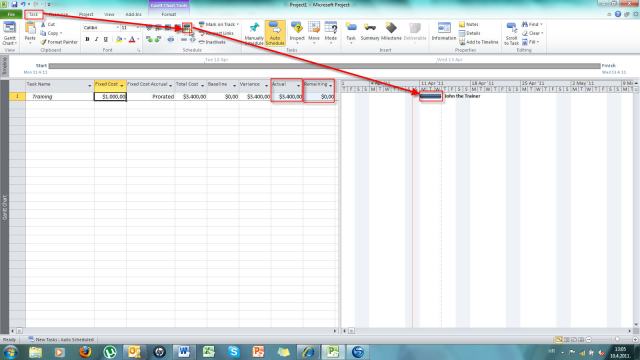Click the Inactivate button

click(212, 42)
